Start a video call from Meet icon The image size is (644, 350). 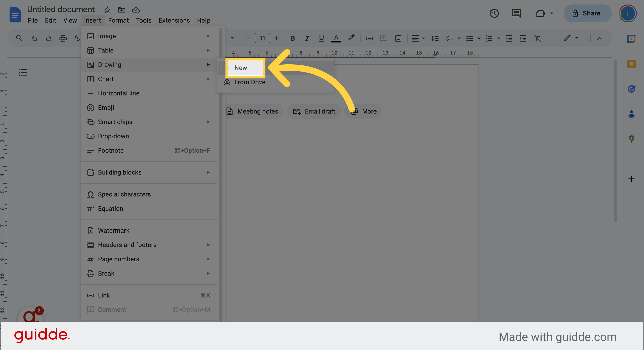[541, 13]
